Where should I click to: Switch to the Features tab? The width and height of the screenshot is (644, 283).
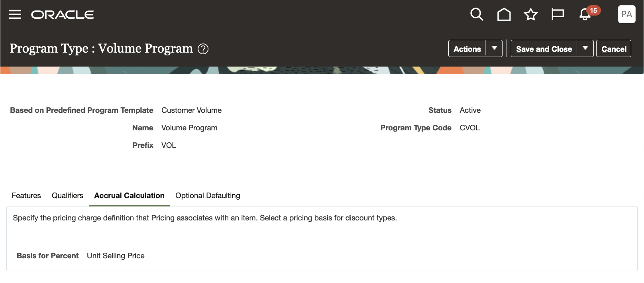coord(26,196)
